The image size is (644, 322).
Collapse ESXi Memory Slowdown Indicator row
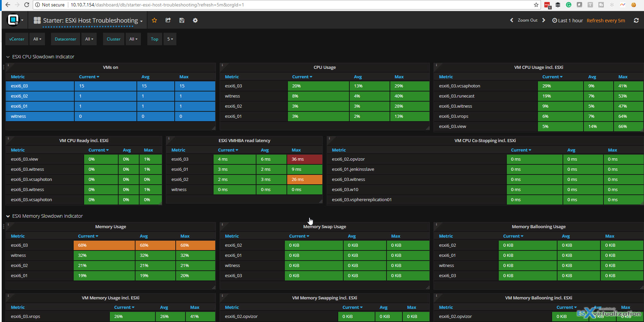click(44, 216)
